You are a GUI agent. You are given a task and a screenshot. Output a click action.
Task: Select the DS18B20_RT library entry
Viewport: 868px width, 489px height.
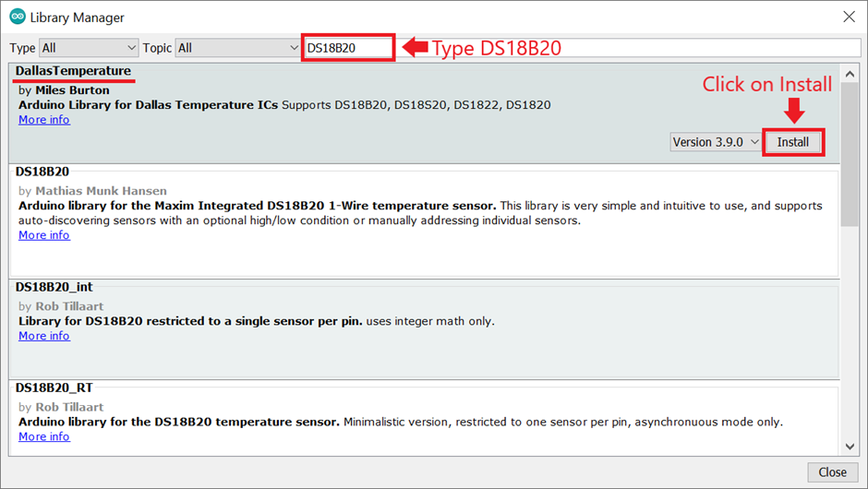[x=54, y=388]
